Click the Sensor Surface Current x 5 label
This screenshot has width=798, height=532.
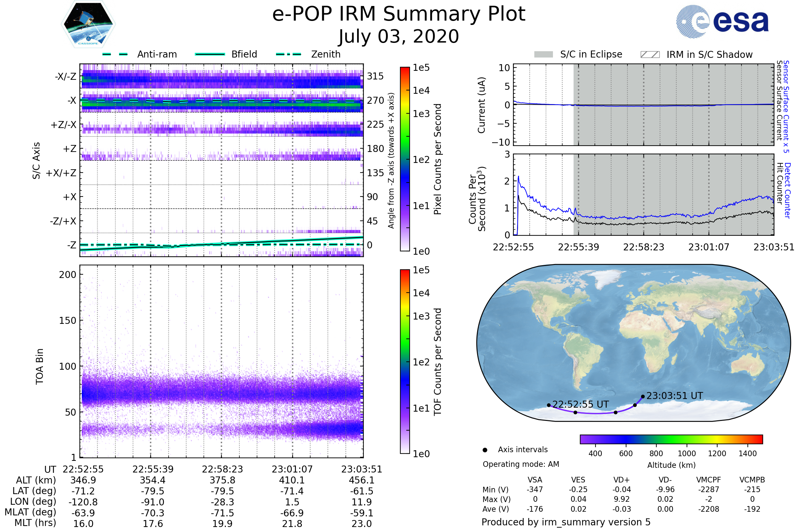(786, 106)
